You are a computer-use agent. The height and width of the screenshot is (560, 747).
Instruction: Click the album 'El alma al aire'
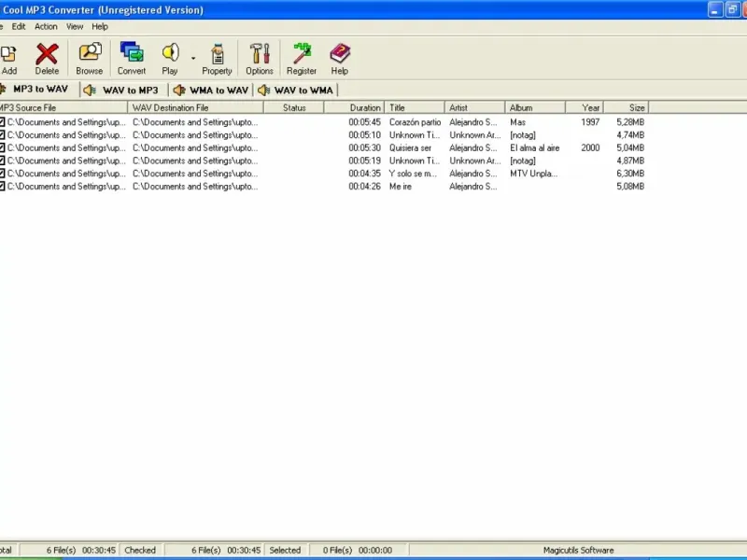pyautogui.click(x=534, y=148)
